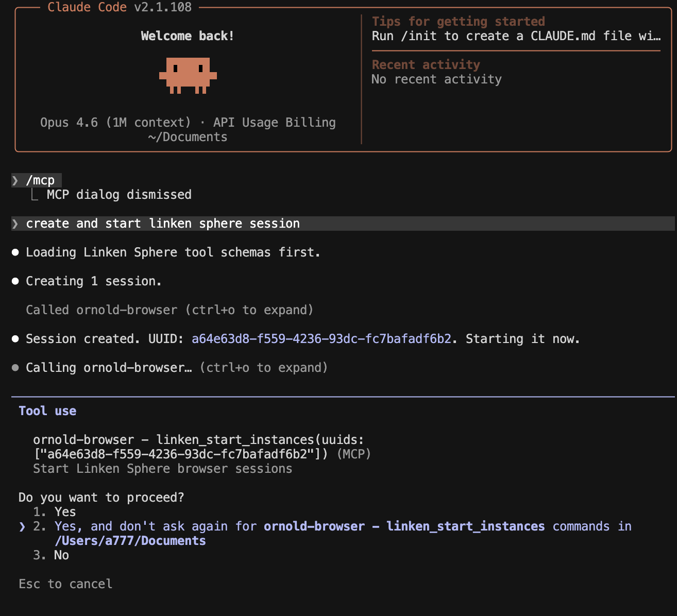Click the ~/Documents working directory path
Viewport: 677px width, 616px height.
[188, 137]
